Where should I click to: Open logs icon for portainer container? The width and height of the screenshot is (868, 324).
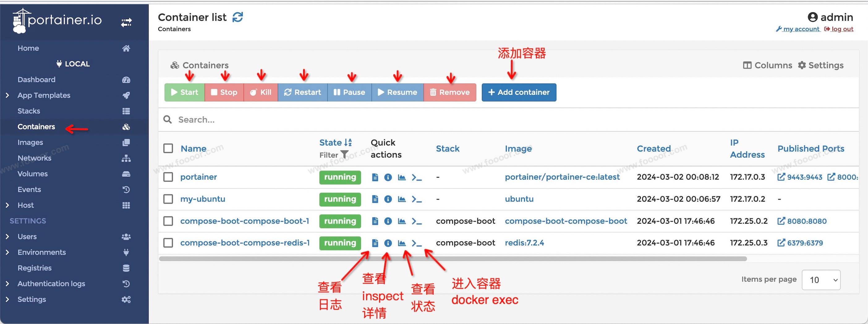375,177
